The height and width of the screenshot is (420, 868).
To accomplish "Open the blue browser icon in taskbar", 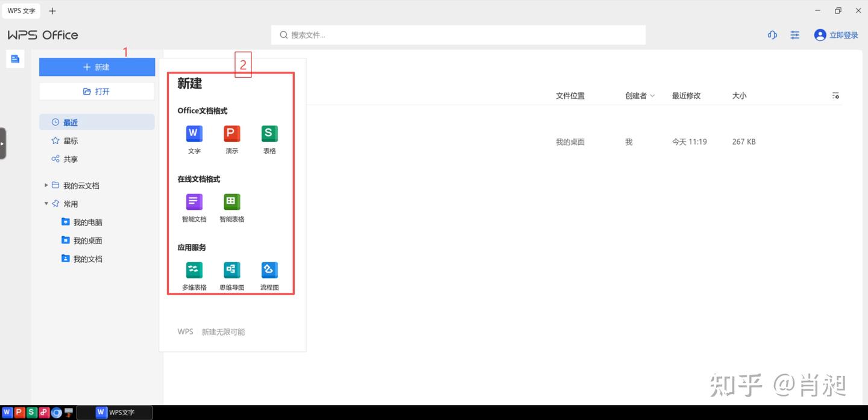I will tap(56, 412).
